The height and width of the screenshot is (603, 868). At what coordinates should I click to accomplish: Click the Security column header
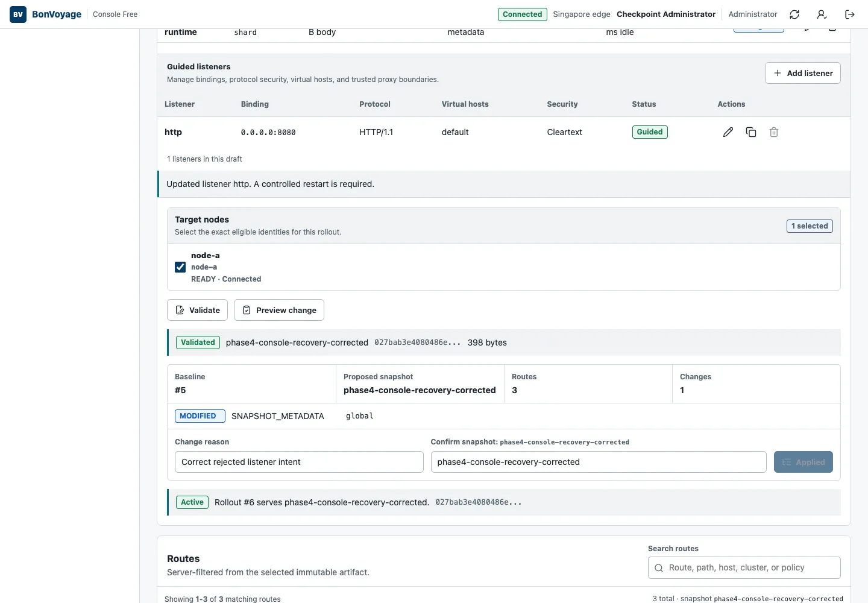[x=562, y=104]
